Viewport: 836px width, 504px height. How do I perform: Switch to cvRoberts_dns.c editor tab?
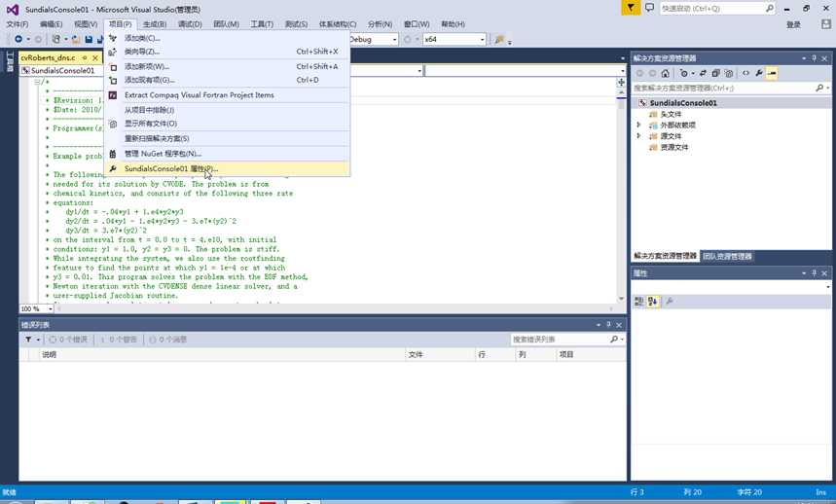click(x=48, y=57)
